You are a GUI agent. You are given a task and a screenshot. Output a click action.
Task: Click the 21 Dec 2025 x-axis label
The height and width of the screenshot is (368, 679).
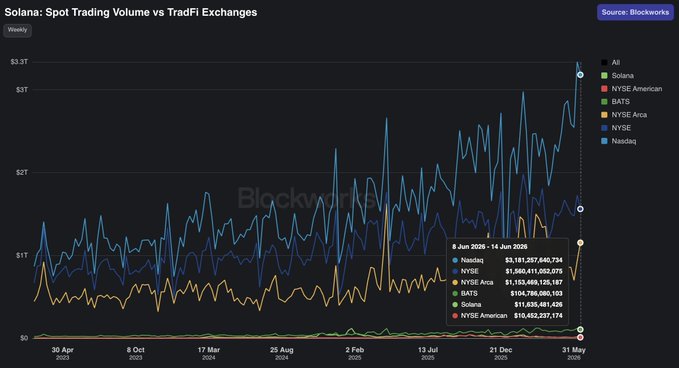(x=501, y=353)
